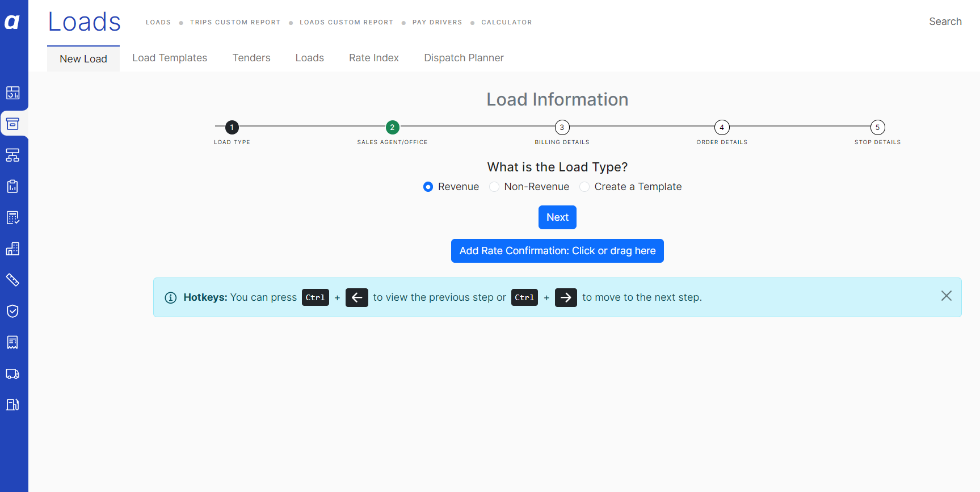The height and width of the screenshot is (492, 980).
Task: Open the Calculator link
Action: click(507, 22)
